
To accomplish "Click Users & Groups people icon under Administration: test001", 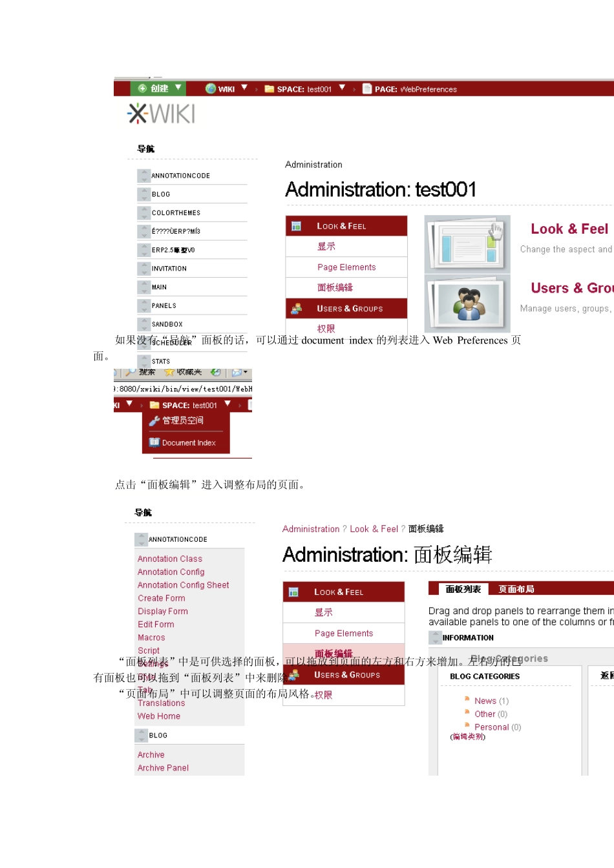I will coord(296,309).
